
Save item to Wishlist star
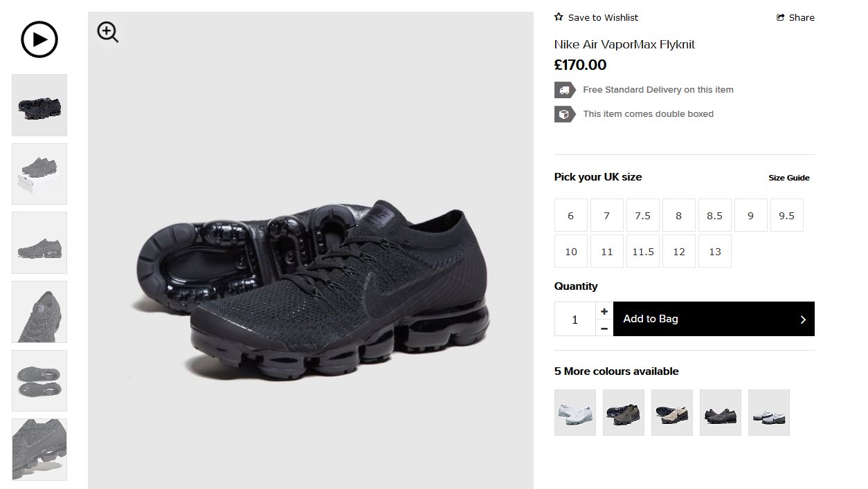pyautogui.click(x=559, y=17)
